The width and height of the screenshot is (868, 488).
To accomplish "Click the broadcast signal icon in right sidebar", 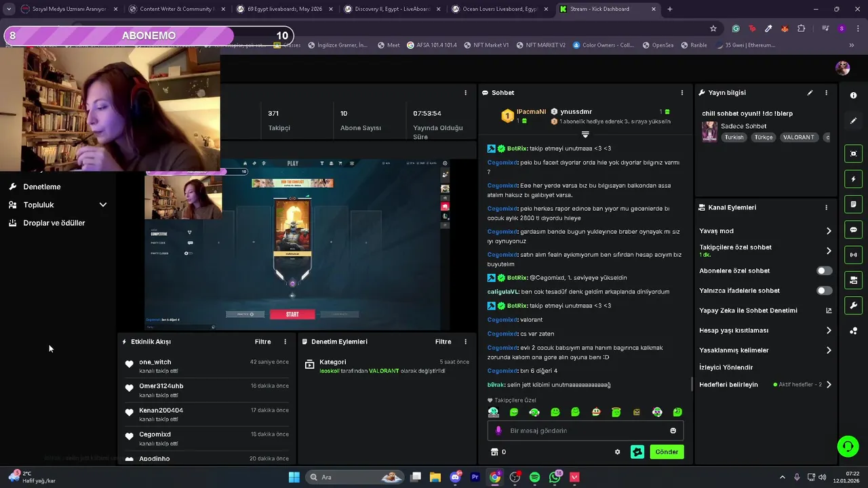I will click(853, 255).
